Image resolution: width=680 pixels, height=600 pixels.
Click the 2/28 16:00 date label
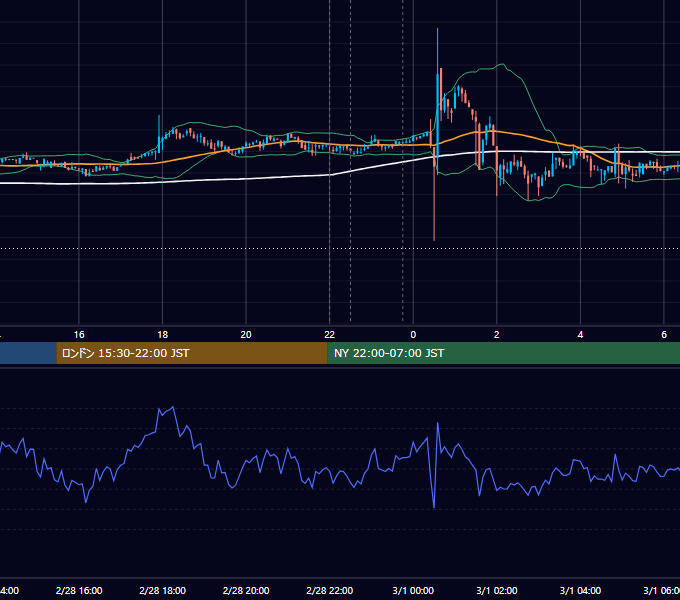(79, 590)
